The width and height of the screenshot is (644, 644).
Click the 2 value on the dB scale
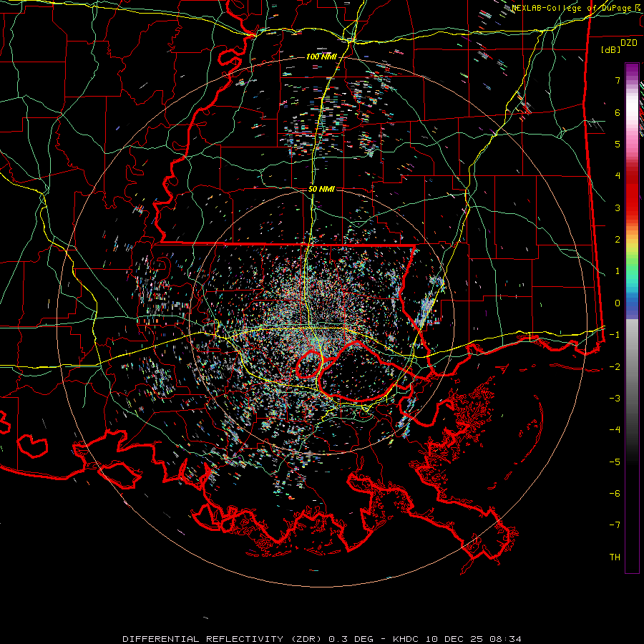coord(618,240)
